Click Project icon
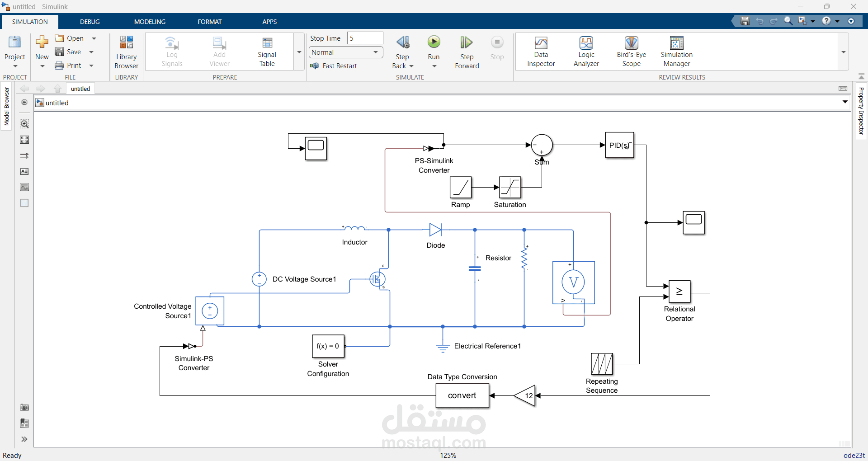 point(14,42)
